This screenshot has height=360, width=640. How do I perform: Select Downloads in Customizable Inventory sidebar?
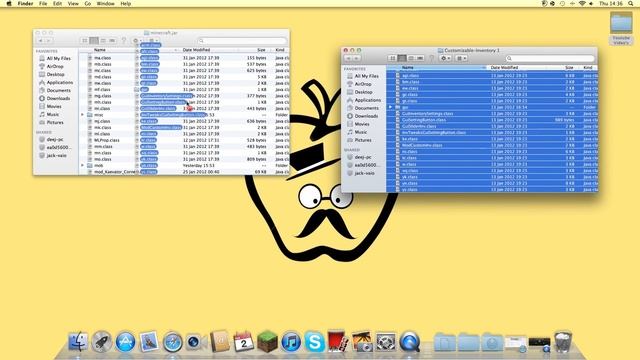click(x=366, y=116)
